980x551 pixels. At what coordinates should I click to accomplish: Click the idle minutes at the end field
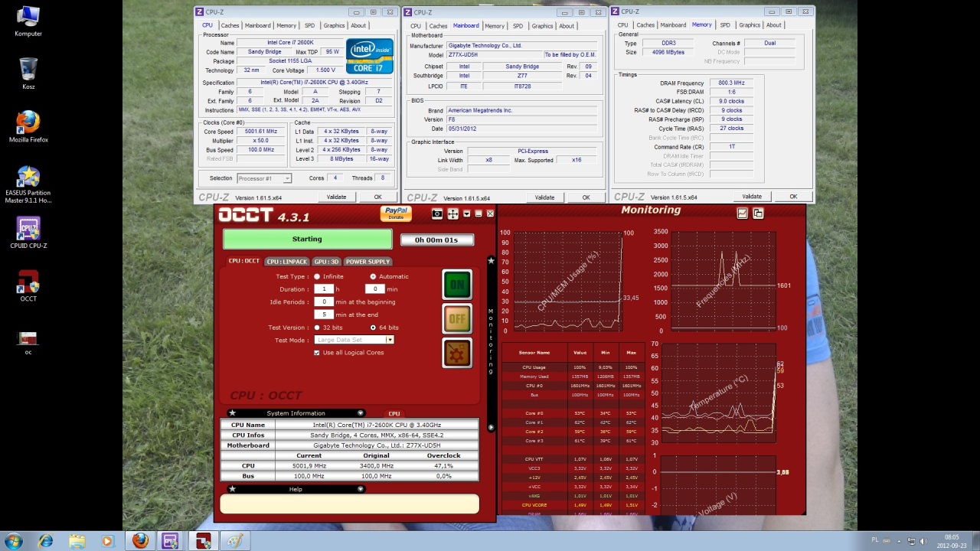pyautogui.click(x=324, y=315)
